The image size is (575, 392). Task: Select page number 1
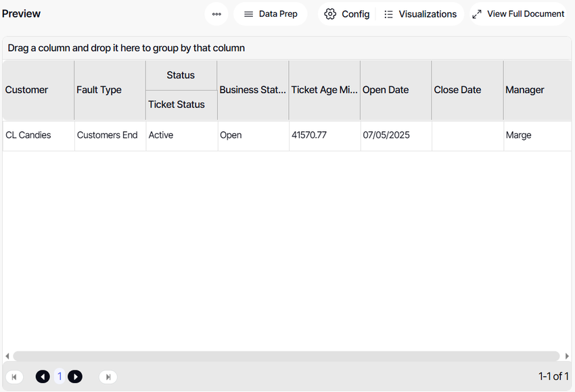(x=59, y=376)
